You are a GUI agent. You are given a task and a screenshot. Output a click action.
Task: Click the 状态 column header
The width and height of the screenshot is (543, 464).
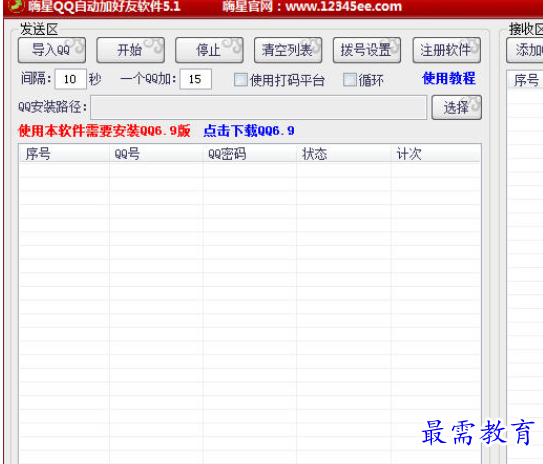(x=344, y=154)
